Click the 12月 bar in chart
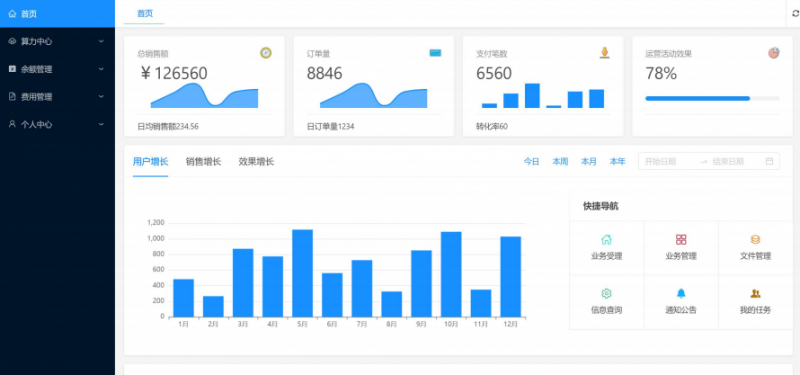 click(x=511, y=277)
